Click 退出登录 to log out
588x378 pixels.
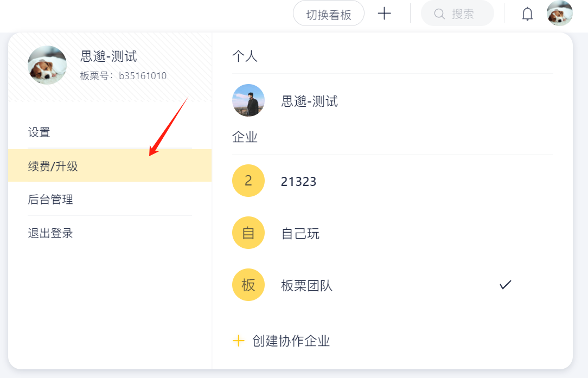[50, 233]
